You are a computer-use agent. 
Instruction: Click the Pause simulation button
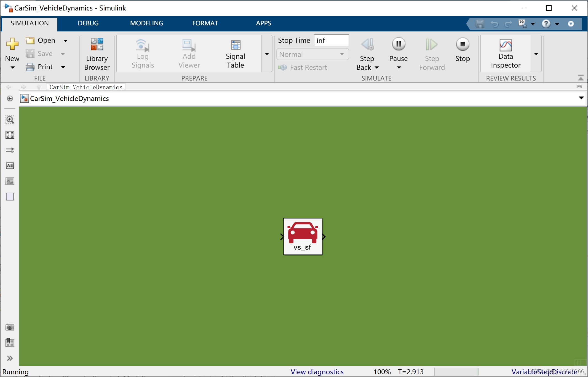398,45
